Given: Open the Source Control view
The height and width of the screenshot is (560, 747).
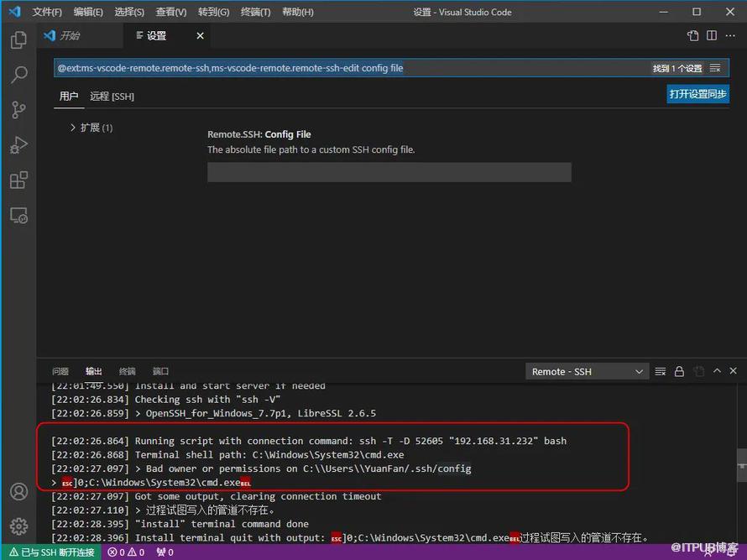Looking at the screenshot, I should [18, 110].
